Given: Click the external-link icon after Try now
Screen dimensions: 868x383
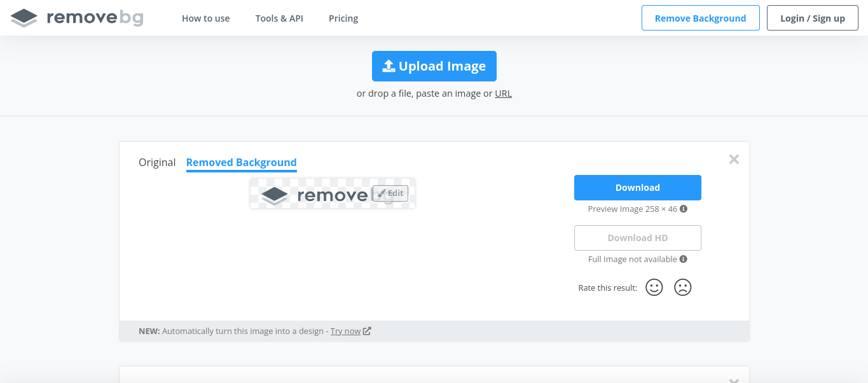Looking at the screenshot, I should coord(367,331).
